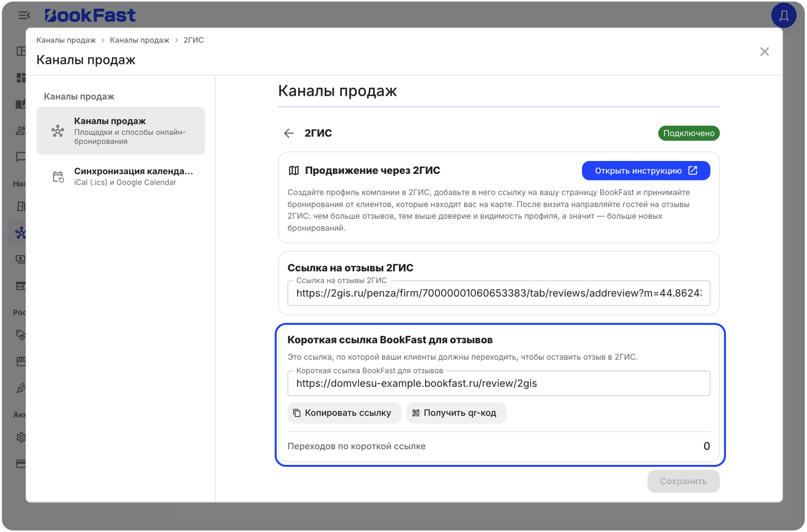The width and height of the screenshot is (807, 532).
Task: Go to second Каналы продаж breadcrumb
Action: click(139, 40)
